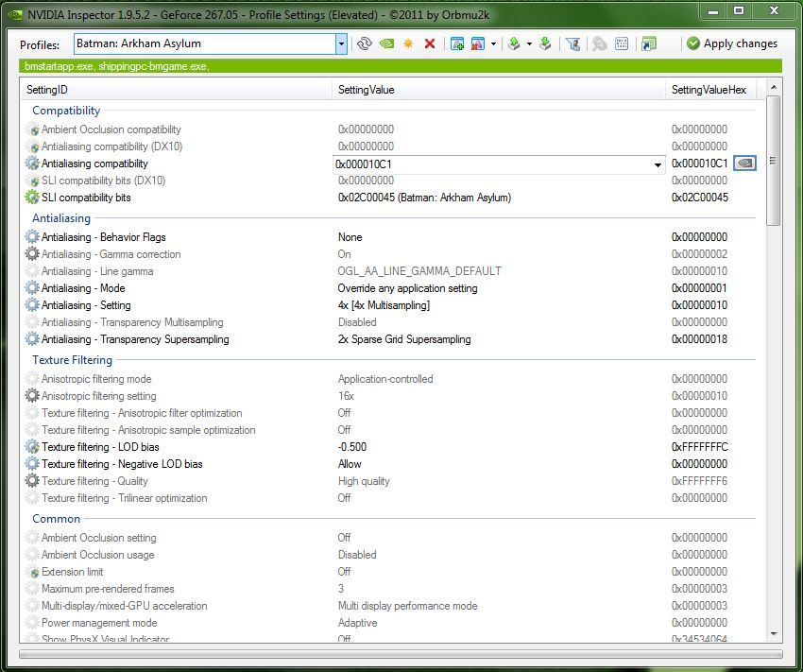The width and height of the screenshot is (803, 672).
Task: Open dropdown arrow next to export profiles icon
Action: click(529, 44)
